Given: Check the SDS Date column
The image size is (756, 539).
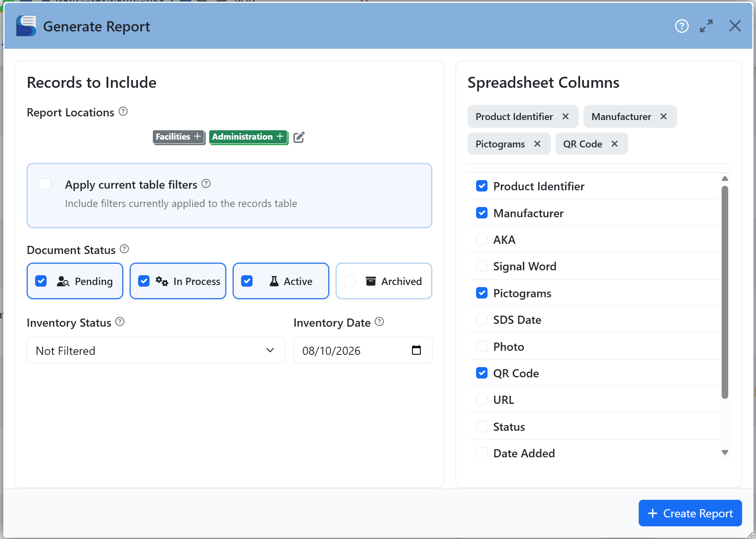Looking at the screenshot, I should pyautogui.click(x=482, y=320).
